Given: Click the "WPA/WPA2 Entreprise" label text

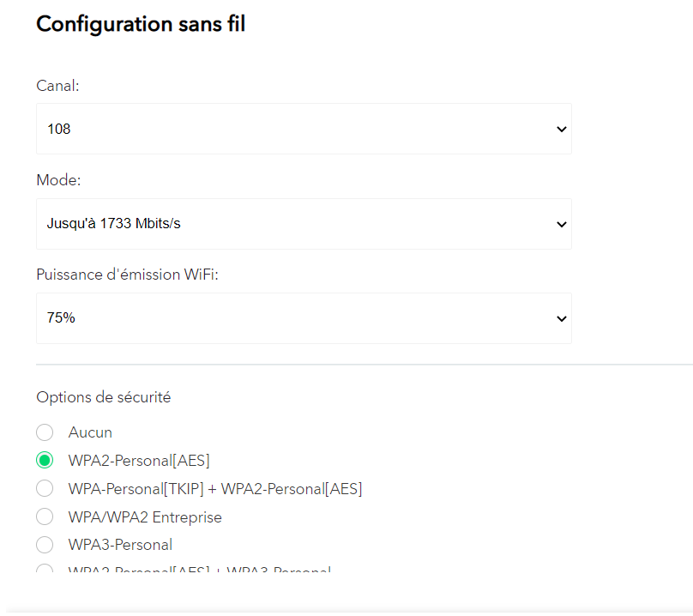Looking at the screenshot, I should tap(145, 517).
